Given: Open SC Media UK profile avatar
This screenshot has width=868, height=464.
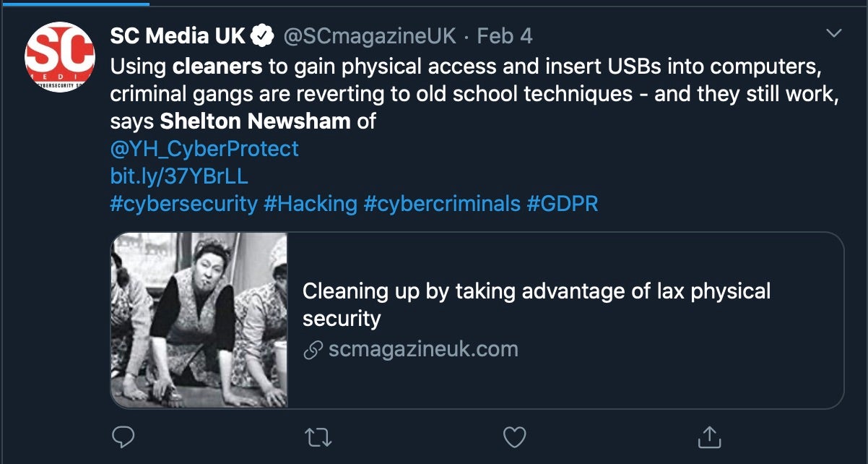Looking at the screenshot, I should pyautogui.click(x=60, y=57).
